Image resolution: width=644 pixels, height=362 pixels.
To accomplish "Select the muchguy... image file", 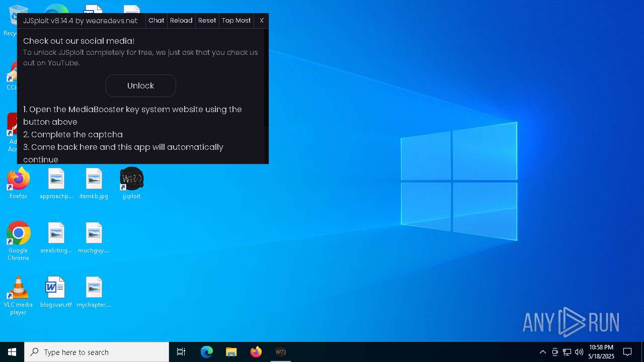I will pyautogui.click(x=94, y=238).
